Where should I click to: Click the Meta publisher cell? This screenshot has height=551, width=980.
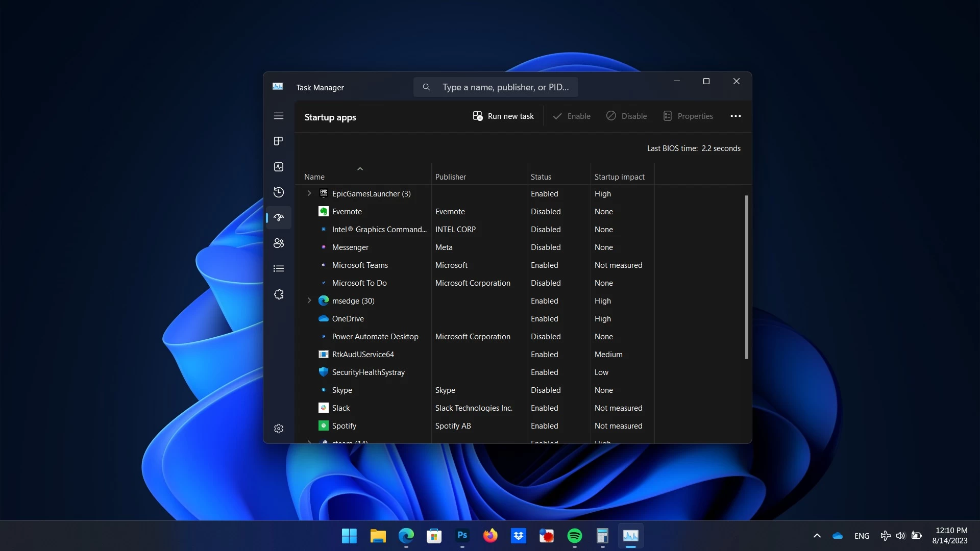(x=444, y=247)
